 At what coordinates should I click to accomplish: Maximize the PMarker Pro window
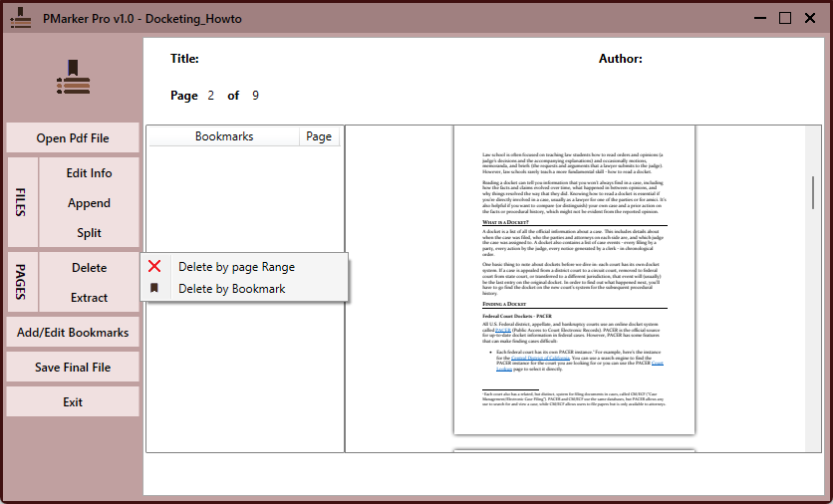[785, 18]
